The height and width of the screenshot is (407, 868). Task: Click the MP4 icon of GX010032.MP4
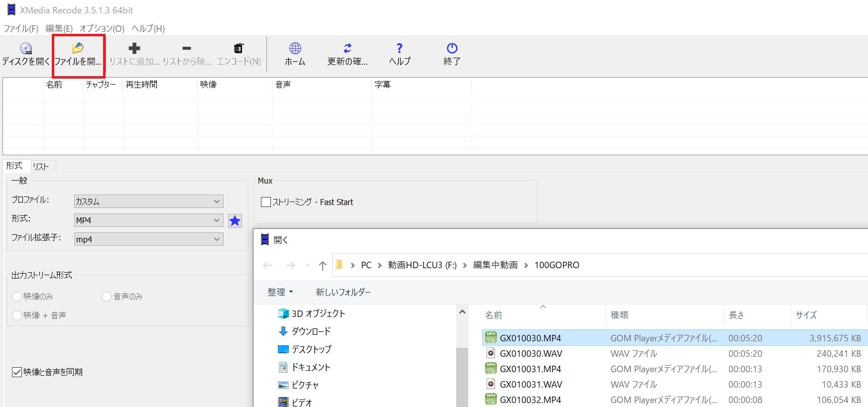(491, 400)
